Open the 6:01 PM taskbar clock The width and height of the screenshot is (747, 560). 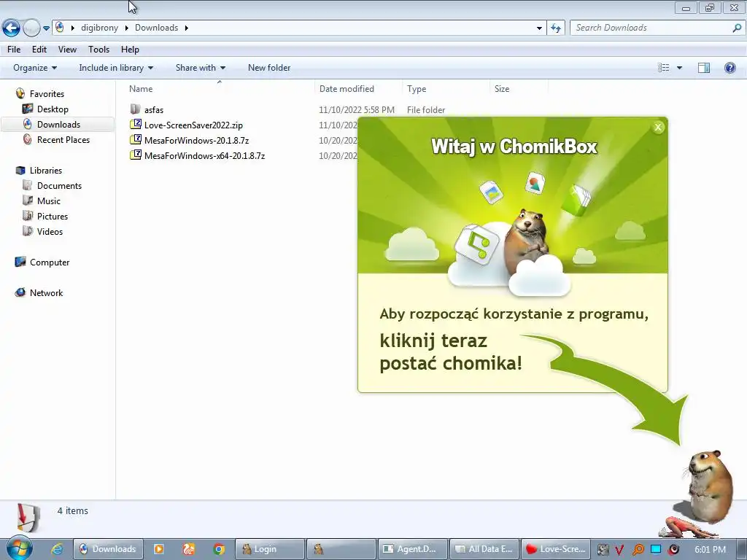tap(710, 549)
